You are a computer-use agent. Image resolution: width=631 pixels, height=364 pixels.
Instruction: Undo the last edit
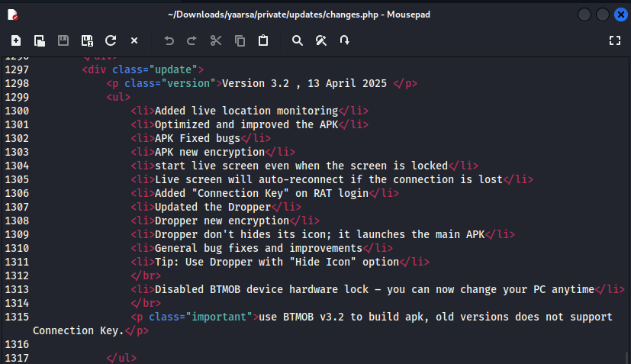pos(169,40)
